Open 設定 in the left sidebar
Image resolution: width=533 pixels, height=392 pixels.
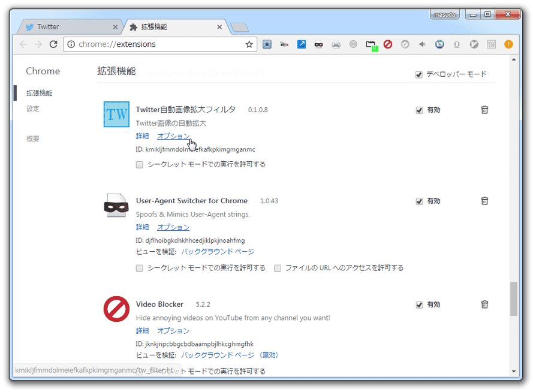(33, 108)
